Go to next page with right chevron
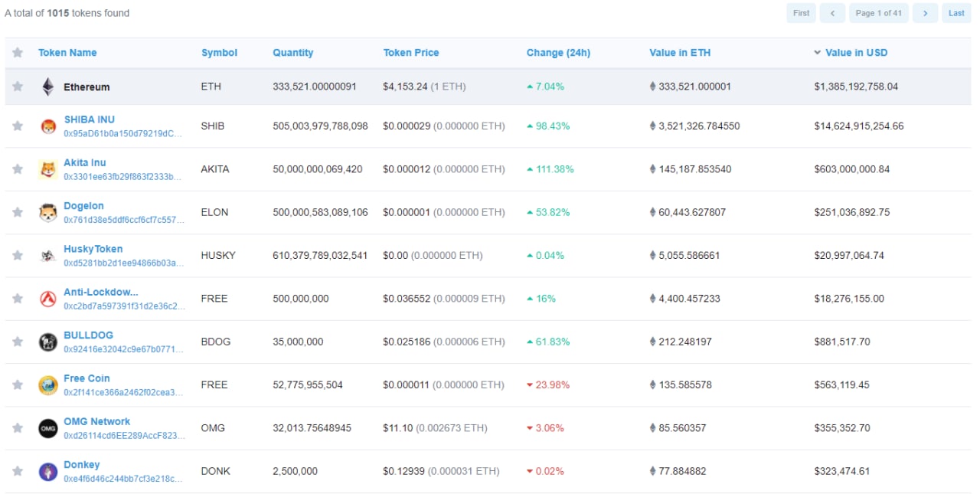Screen dimensions: 980x494 (925, 13)
